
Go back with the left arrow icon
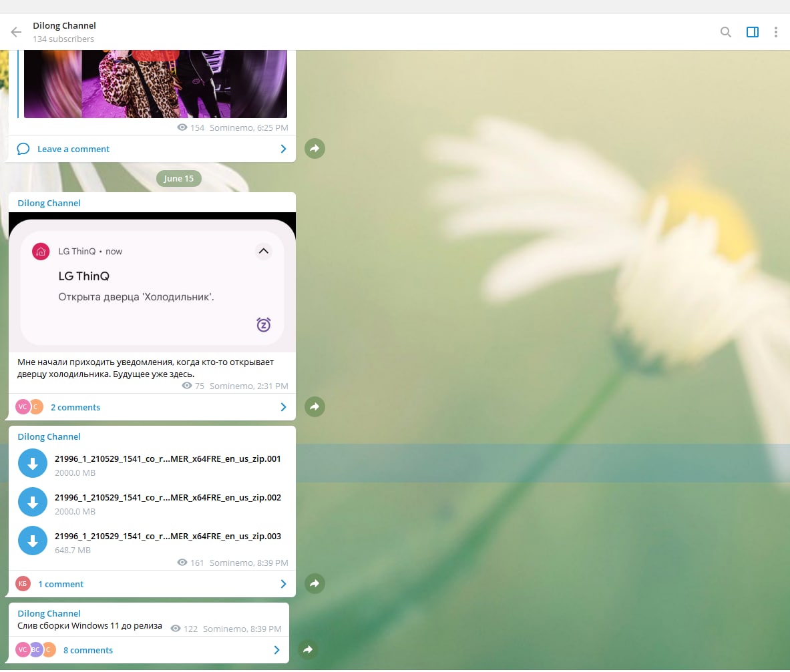click(16, 32)
